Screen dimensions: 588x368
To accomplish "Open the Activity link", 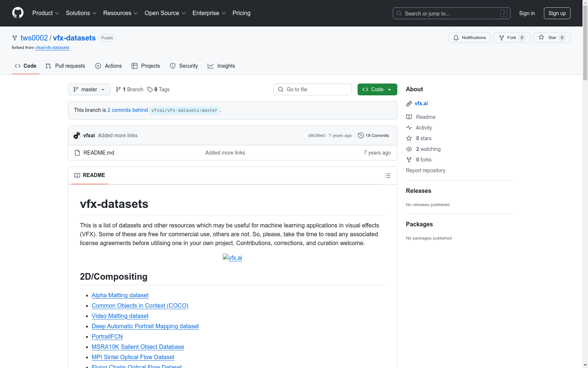I will [419, 128].
